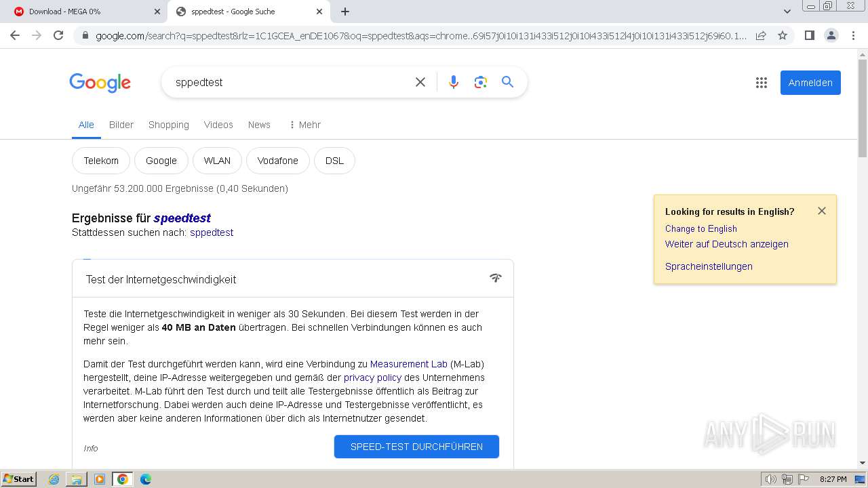The height and width of the screenshot is (488, 868).
Task: Launch media player from taskbar
Action: 100,479
